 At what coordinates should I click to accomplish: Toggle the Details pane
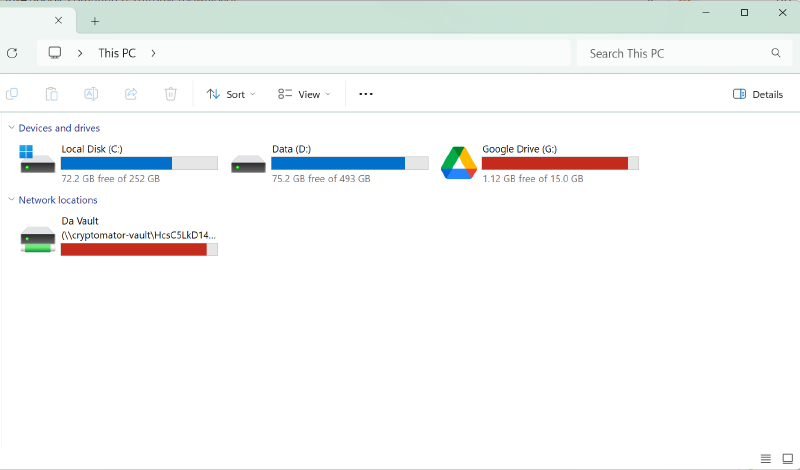point(757,94)
